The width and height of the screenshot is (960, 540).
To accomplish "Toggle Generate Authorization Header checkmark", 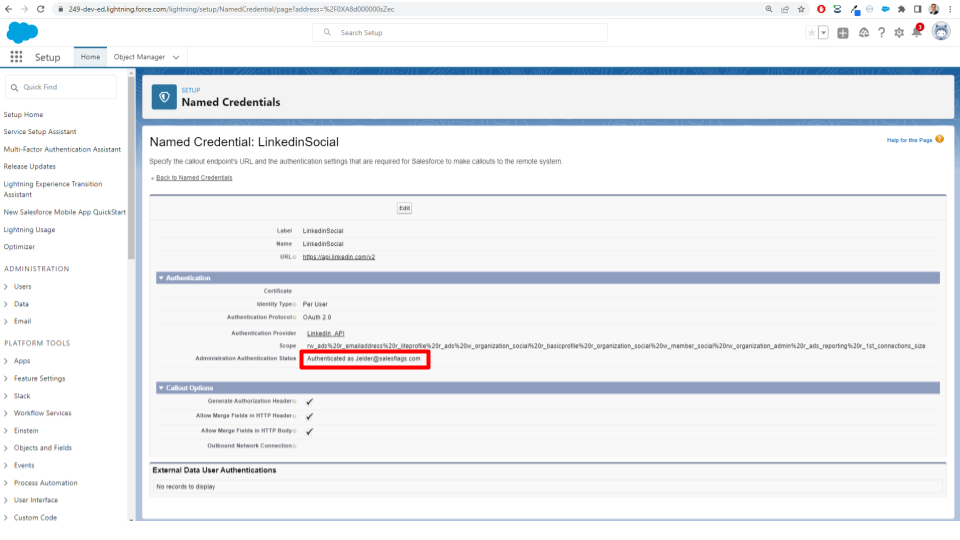I will point(309,402).
